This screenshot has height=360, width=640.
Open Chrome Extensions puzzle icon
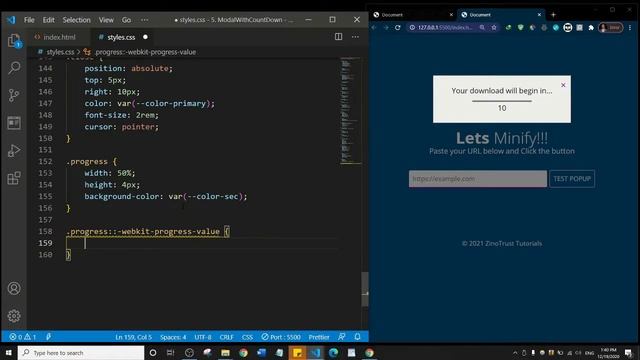click(x=591, y=27)
